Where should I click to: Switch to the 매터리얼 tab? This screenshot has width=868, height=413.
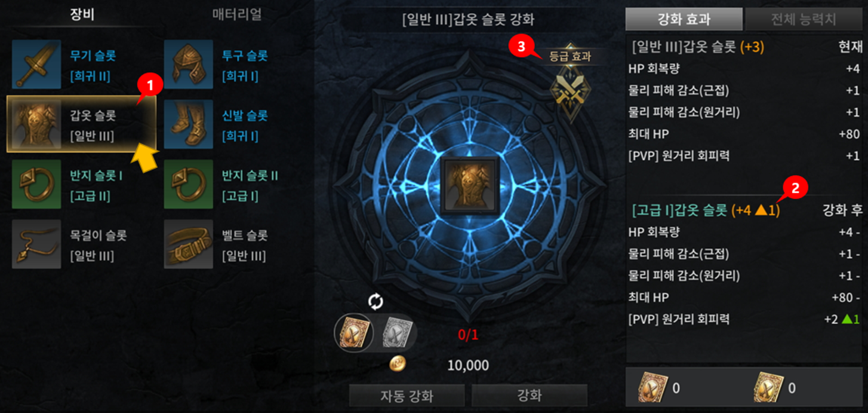click(237, 14)
